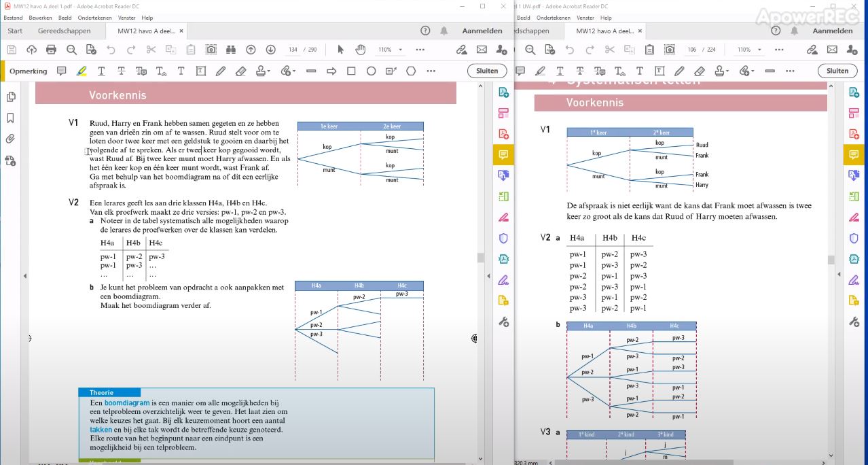Image resolution: width=868 pixels, height=465 pixels.
Task: Open the magnifier search in deel 1.pdf window
Action: 71,50
